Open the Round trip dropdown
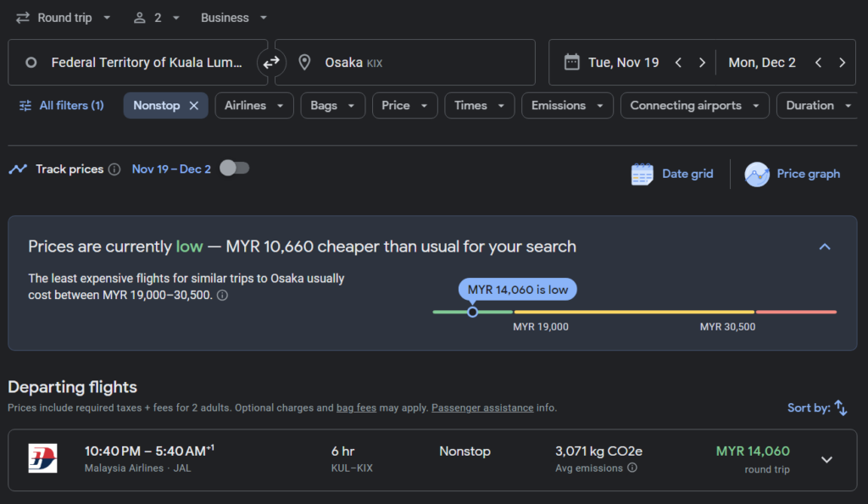The height and width of the screenshot is (504, 868). [64, 18]
